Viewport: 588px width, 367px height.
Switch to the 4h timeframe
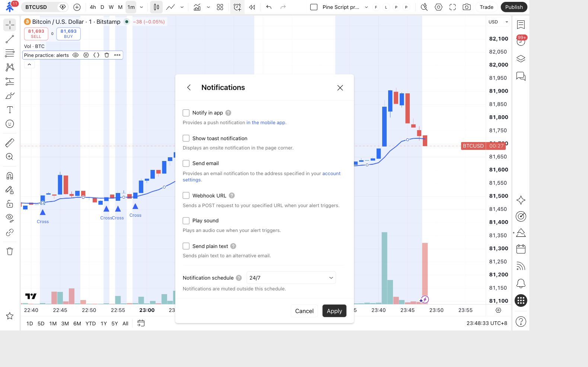[x=93, y=7]
